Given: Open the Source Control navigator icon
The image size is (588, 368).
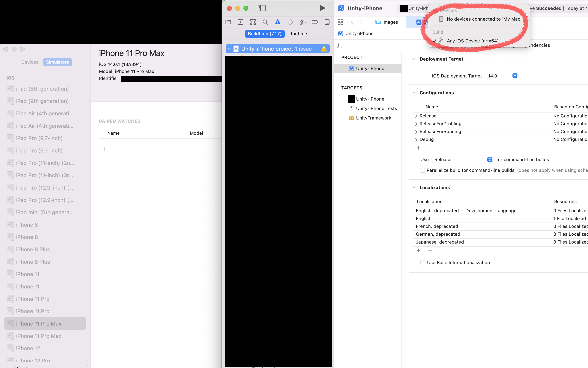Looking at the screenshot, I should pyautogui.click(x=241, y=22).
